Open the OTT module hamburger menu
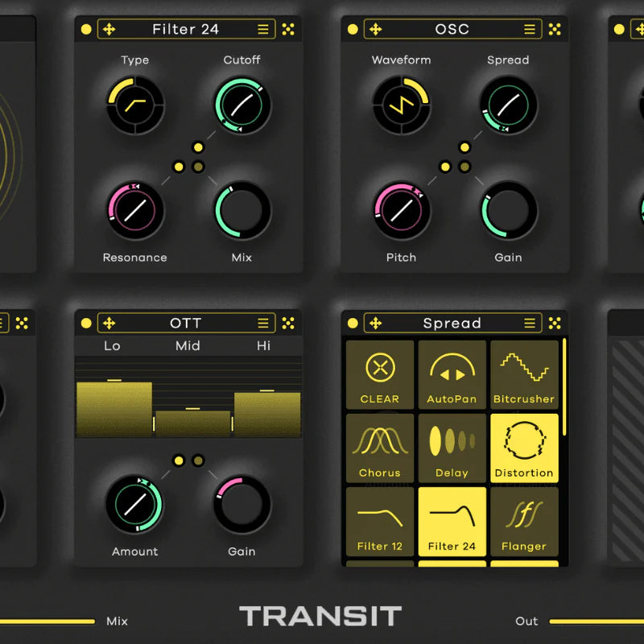Screen dimensions: 644x644 [x=263, y=324]
